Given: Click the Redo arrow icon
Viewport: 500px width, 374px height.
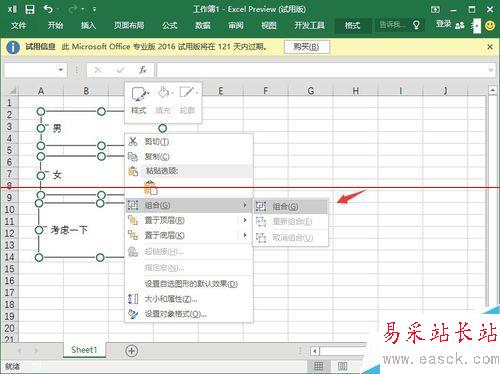Looking at the screenshot, I should (73, 9).
